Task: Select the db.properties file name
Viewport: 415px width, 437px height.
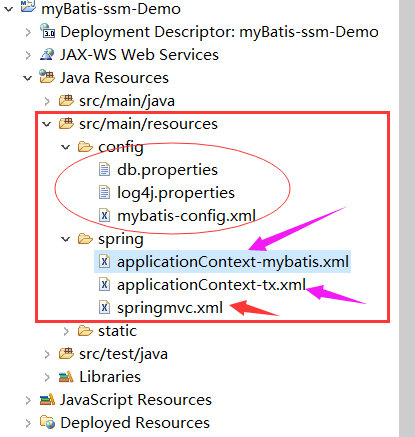Action: point(167,170)
